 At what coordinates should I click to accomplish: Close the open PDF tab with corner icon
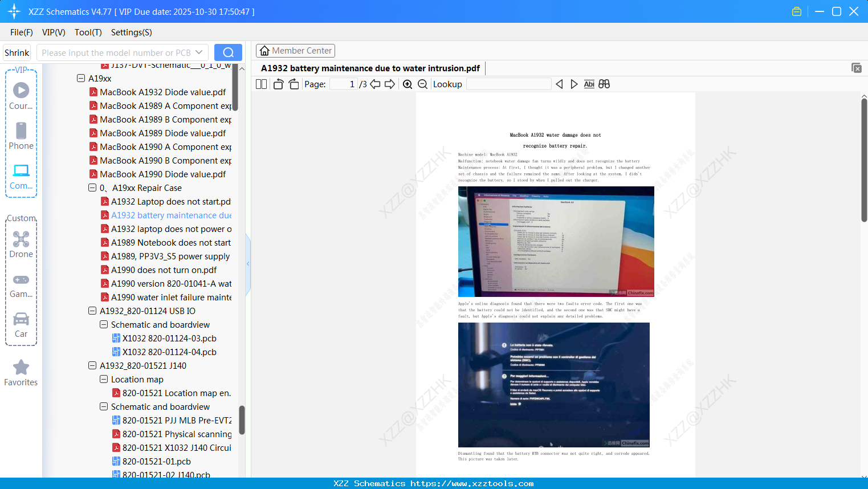(x=857, y=68)
